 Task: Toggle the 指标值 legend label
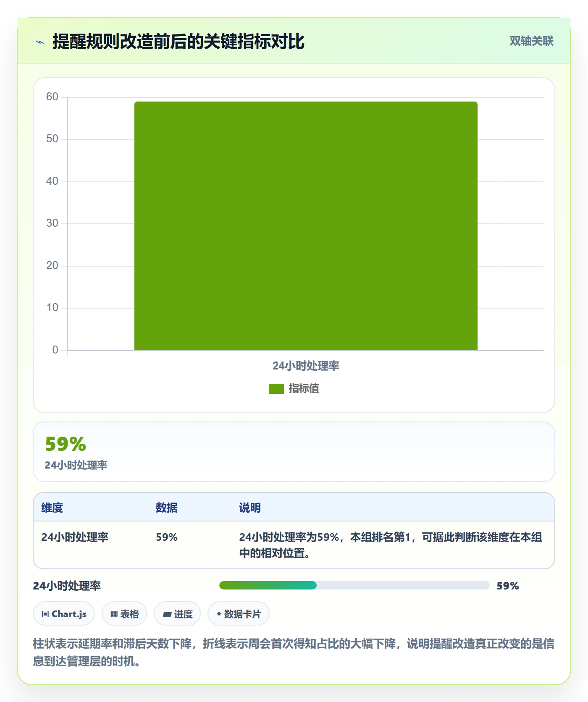(x=304, y=389)
